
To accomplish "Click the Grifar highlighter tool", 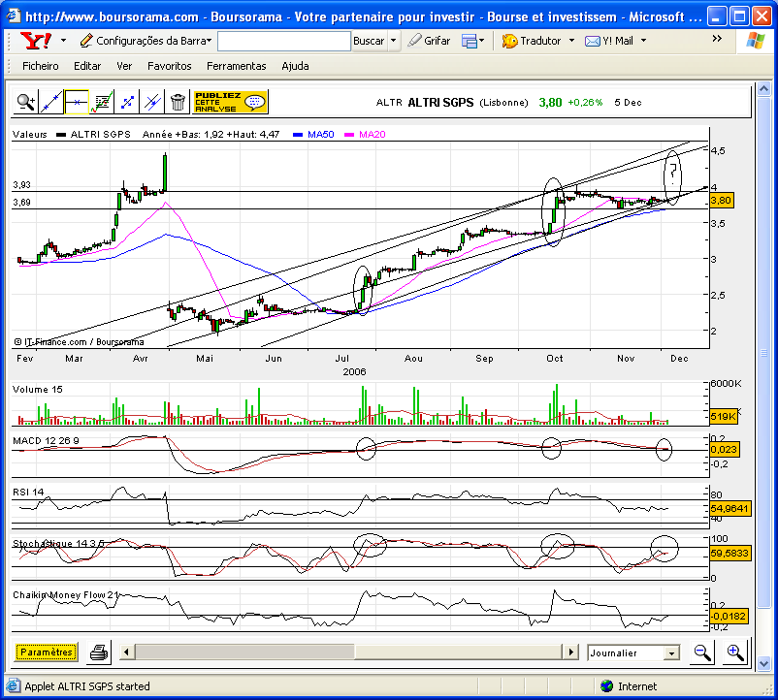I will [x=429, y=41].
